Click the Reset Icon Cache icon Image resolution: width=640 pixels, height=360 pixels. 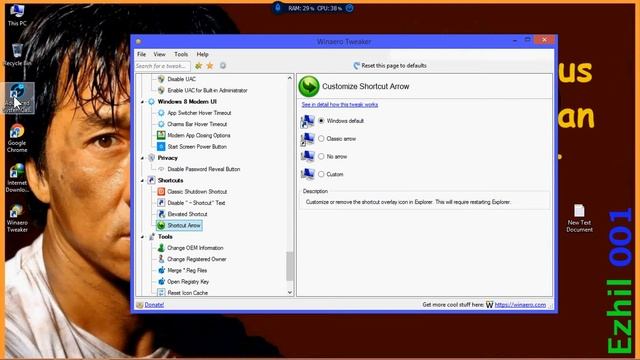(x=161, y=293)
